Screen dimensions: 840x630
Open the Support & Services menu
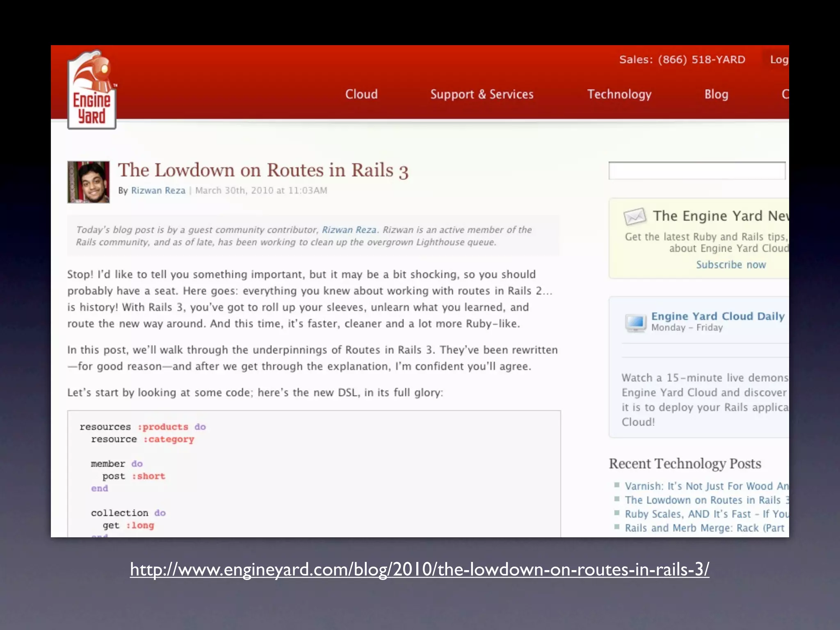[x=482, y=94]
